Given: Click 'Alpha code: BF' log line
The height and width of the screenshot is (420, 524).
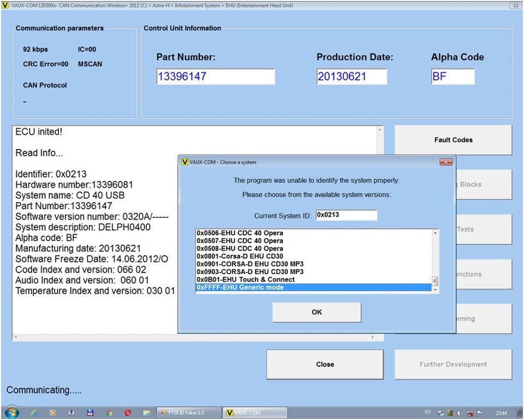Looking at the screenshot, I should coord(46,238).
